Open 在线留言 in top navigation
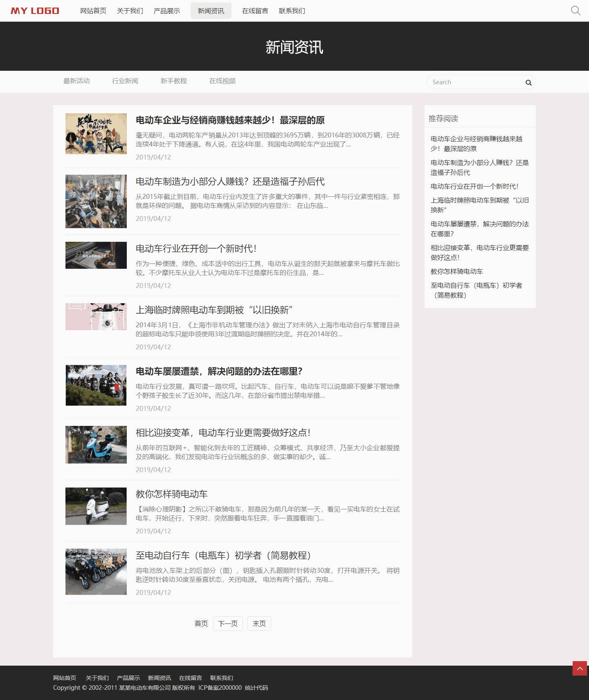This screenshot has height=700, width=589. (255, 11)
